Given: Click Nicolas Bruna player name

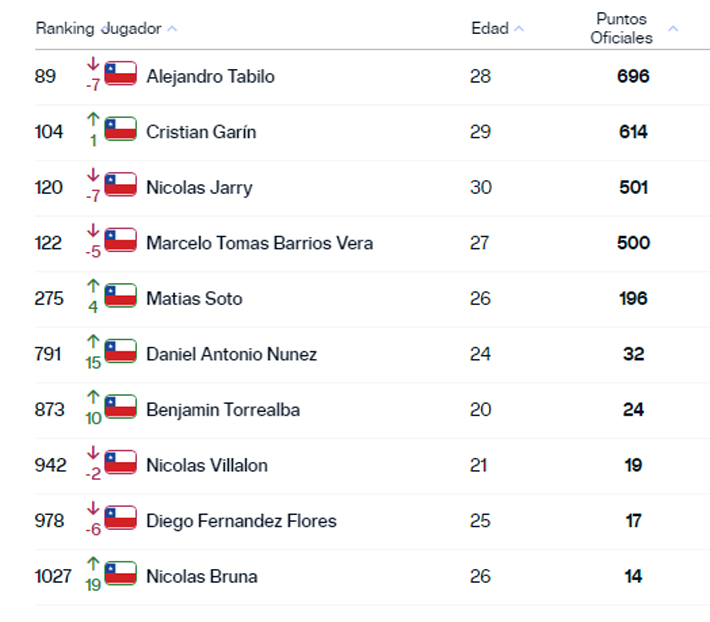Looking at the screenshot, I should tap(202, 576).
